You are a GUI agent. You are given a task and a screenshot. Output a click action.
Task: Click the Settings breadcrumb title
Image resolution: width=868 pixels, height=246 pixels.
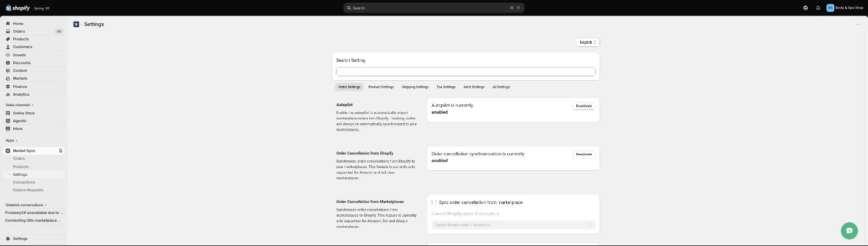[x=94, y=24]
